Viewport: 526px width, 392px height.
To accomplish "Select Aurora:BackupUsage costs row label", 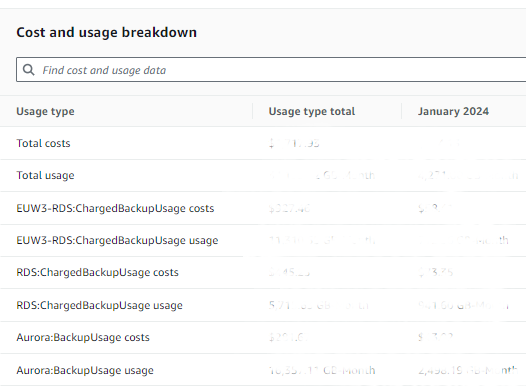I will tap(83, 337).
